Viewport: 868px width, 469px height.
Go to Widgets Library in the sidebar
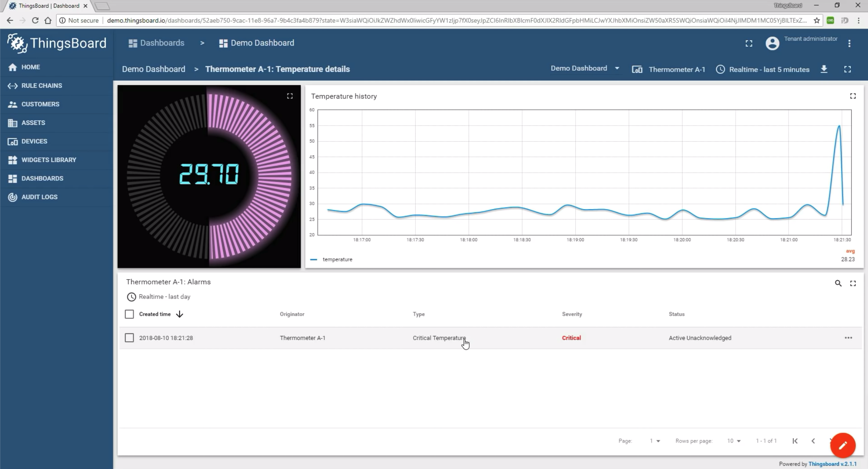coord(49,160)
